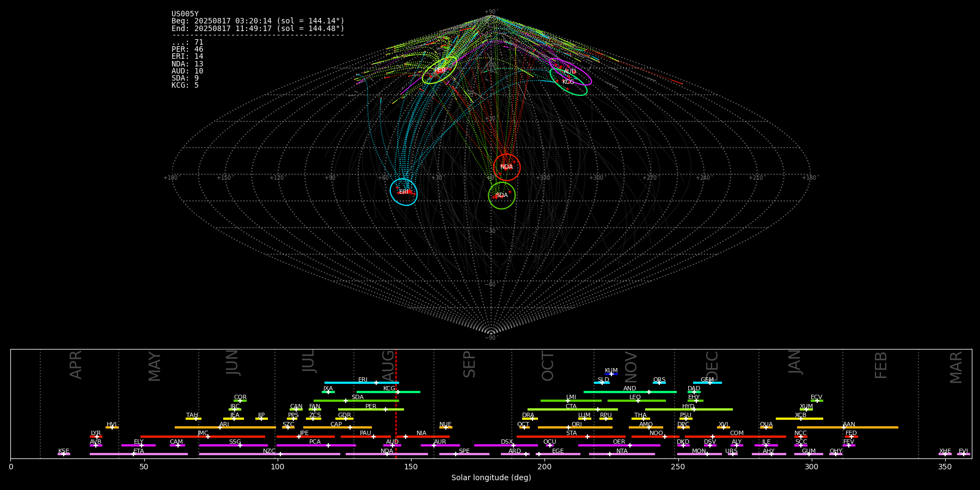The image size is (980, 490).
Task: Click the AND shower bar in timeline
Action: click(630, 391)
